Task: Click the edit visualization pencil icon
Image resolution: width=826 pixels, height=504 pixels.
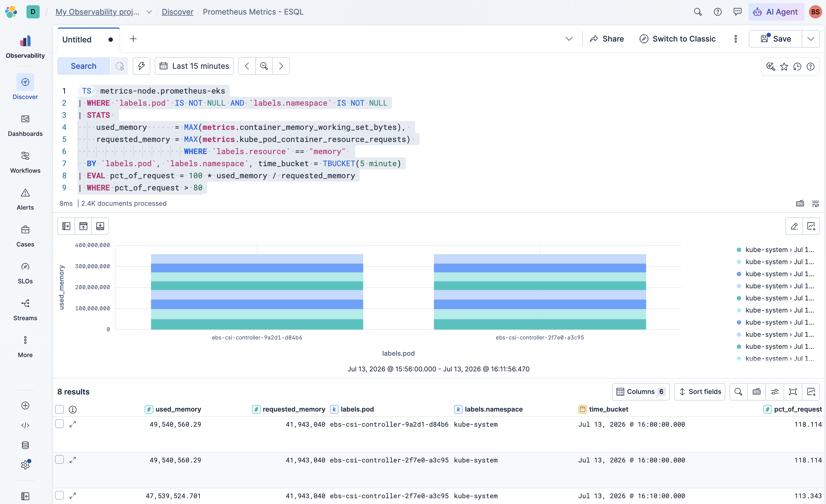Action: 794,226
